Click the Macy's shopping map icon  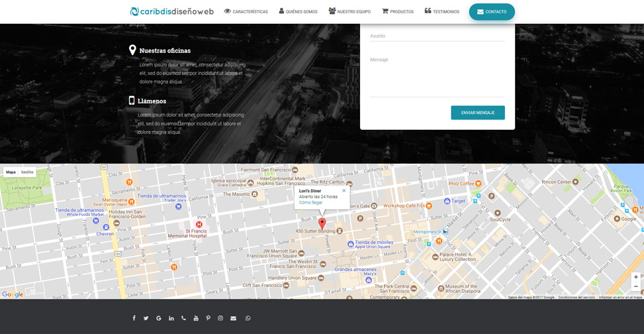(369, 280)
